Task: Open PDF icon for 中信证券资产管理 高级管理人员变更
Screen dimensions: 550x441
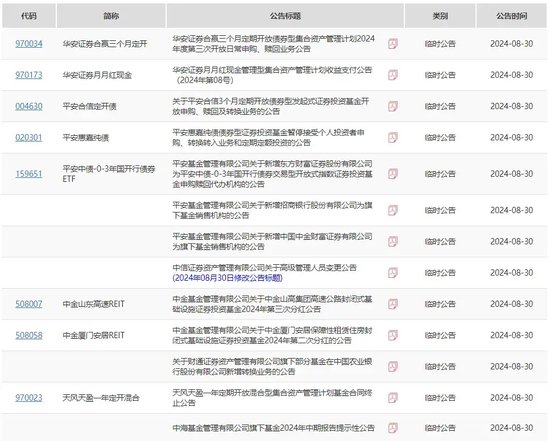Action: tap(393, 273)
